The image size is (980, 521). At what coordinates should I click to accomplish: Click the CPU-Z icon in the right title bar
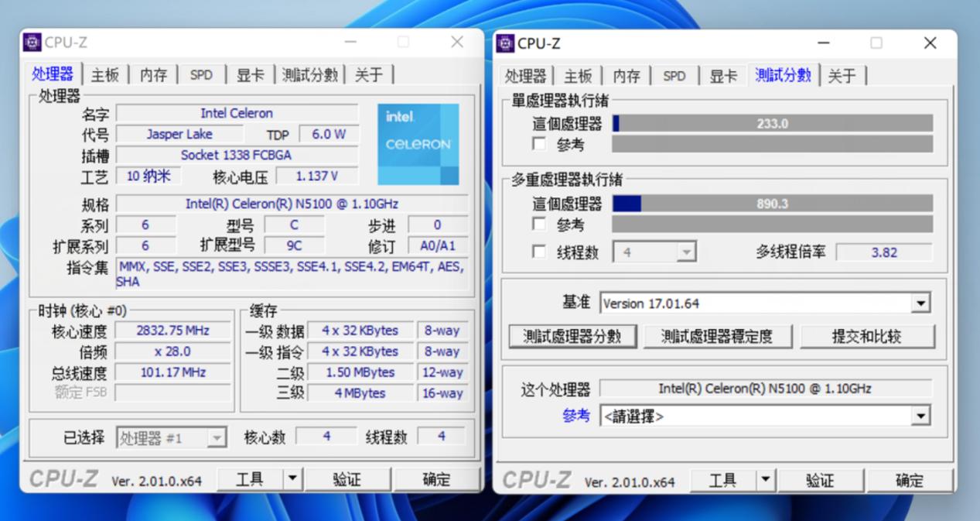point(507,43)
